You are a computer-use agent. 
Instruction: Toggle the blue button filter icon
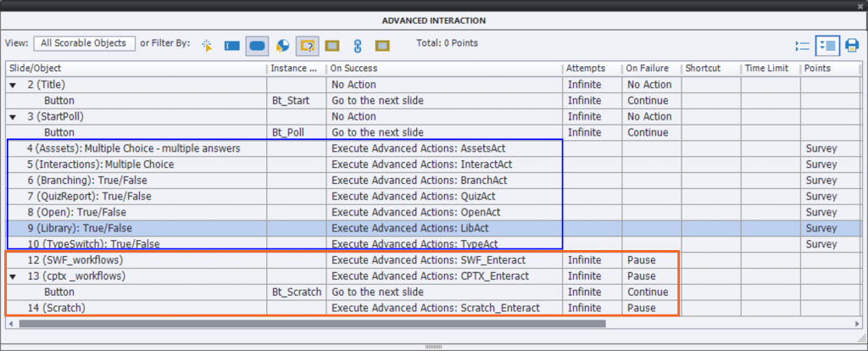click(x=257, y=45)
